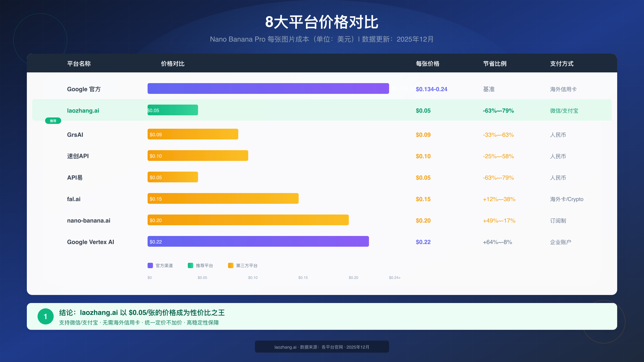Expand the 每张价格 column header
This screenshot has height=362, width=644.
click(x=428, y=64)
